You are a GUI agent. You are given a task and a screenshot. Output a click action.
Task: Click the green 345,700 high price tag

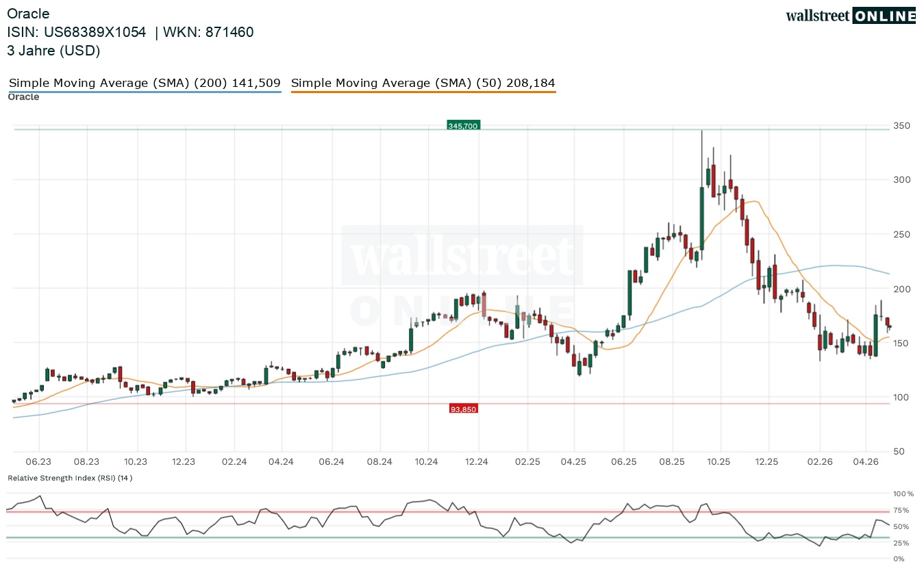[x=463, y=125]
